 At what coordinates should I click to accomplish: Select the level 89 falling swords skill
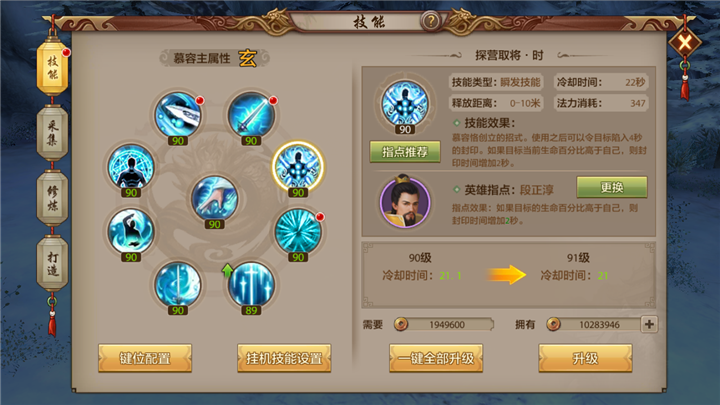[x=251, y=285]
